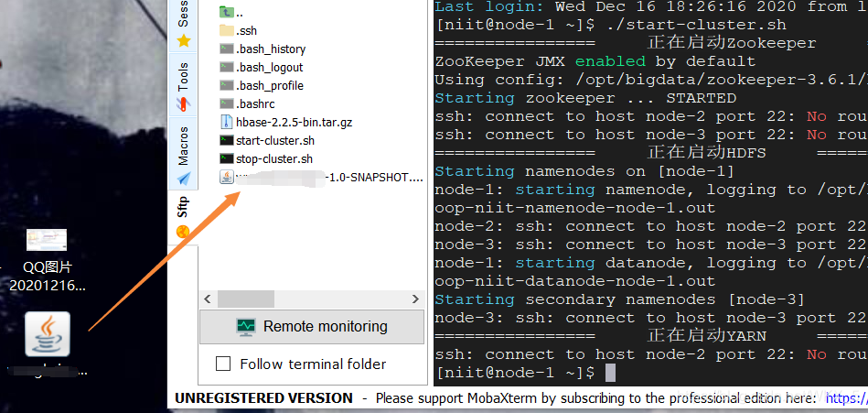Click the right arrow of file list scrollbar

click(415, 299)
